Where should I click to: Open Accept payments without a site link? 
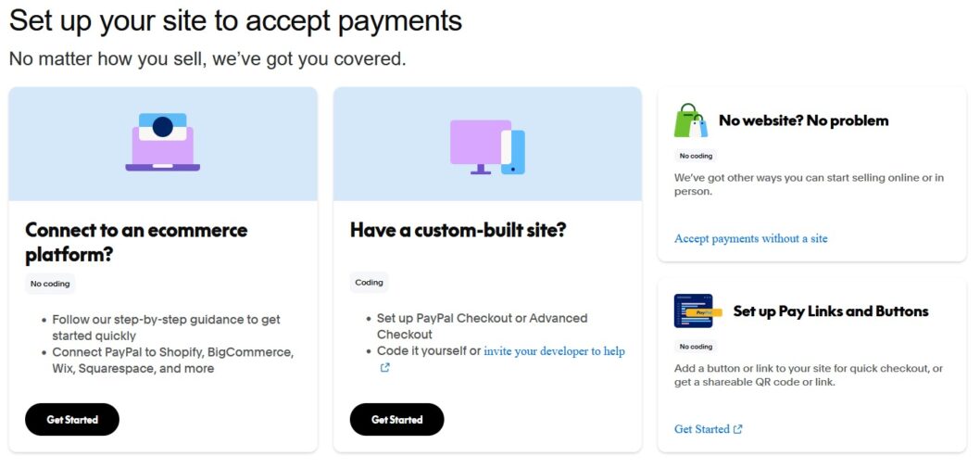tap(750, 238)
